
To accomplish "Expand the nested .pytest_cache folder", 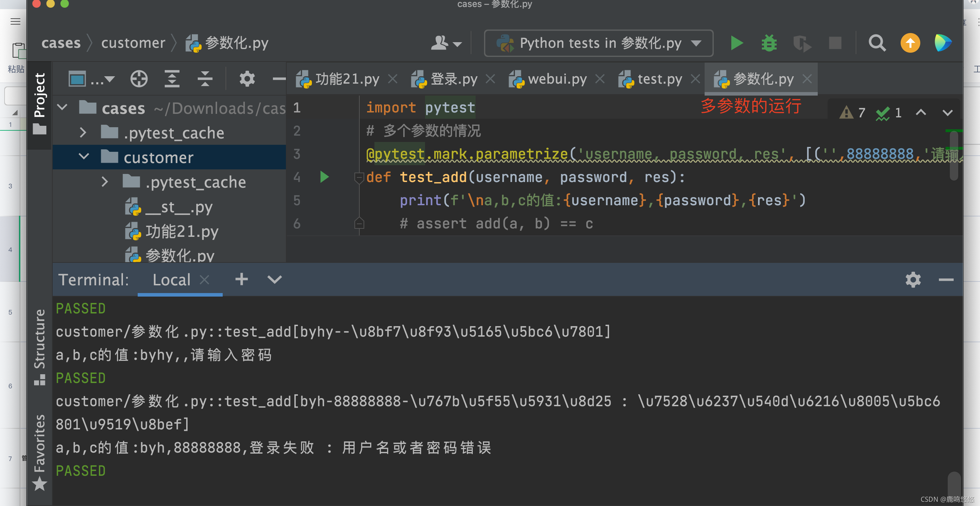I will point(105,181).
